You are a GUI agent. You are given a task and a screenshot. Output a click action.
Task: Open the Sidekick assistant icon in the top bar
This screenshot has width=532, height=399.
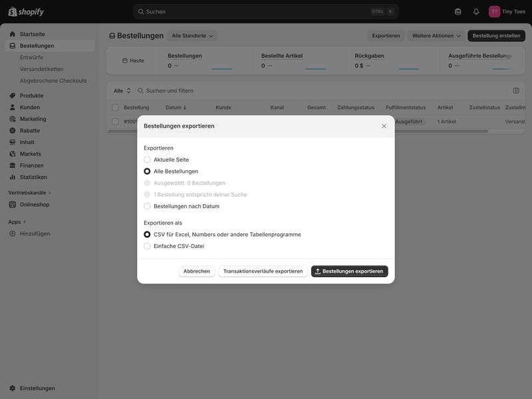pos(458,11)
